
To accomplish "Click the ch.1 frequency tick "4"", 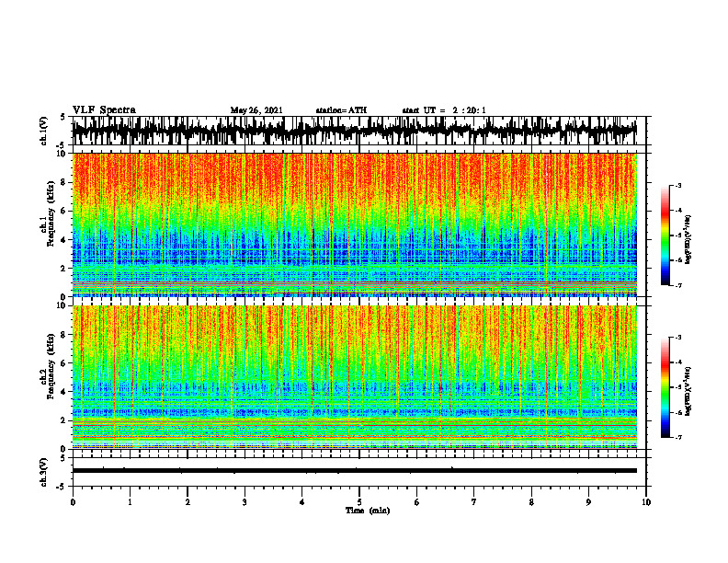I will click(x=64, y=240).
